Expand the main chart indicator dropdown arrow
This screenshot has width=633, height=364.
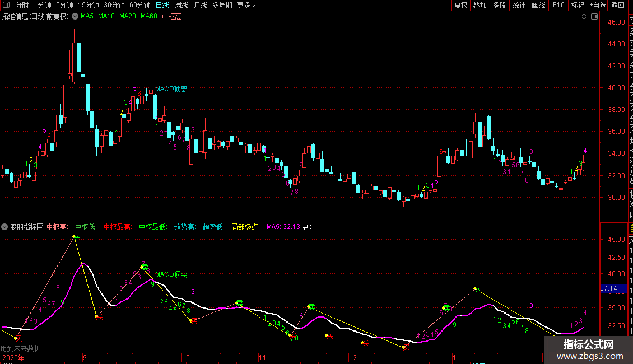[75, 17]
